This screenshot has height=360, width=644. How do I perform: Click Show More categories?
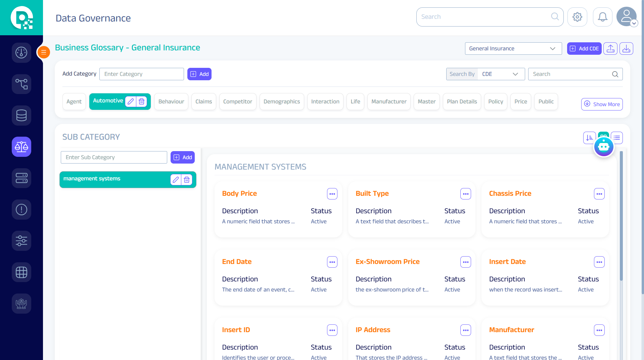pyautogui.click(x=602, y=104)
